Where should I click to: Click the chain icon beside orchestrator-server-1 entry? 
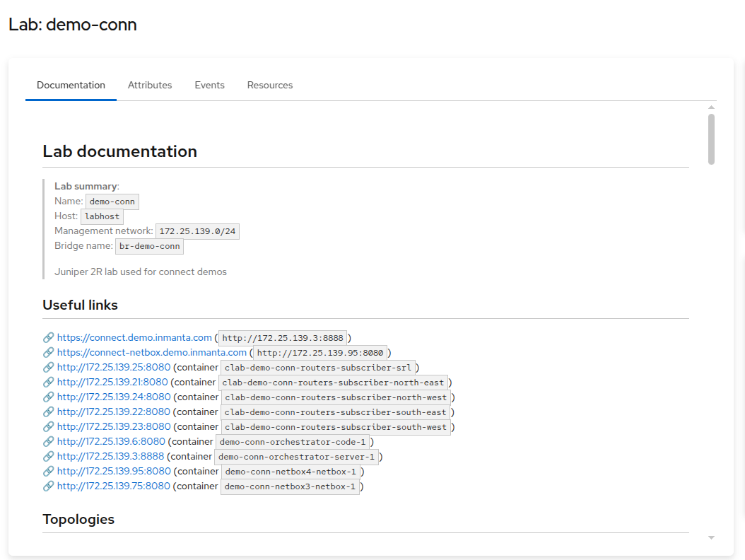click(48, 456)
